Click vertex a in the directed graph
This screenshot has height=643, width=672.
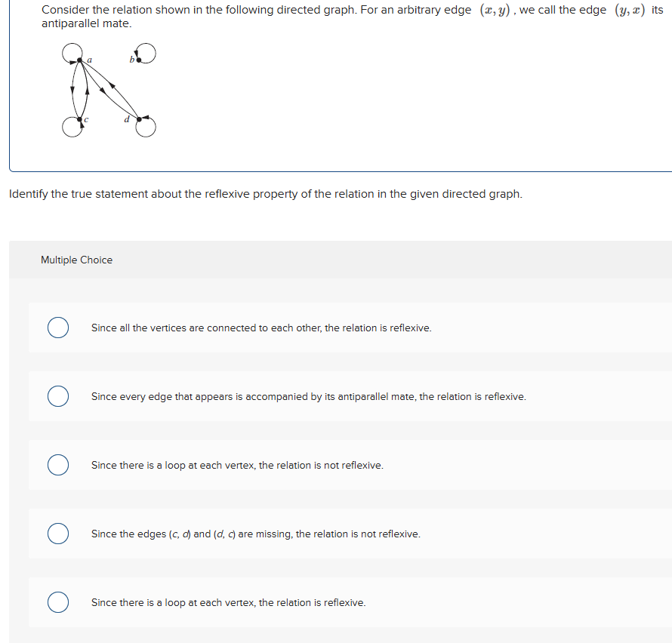click(80, 60)
